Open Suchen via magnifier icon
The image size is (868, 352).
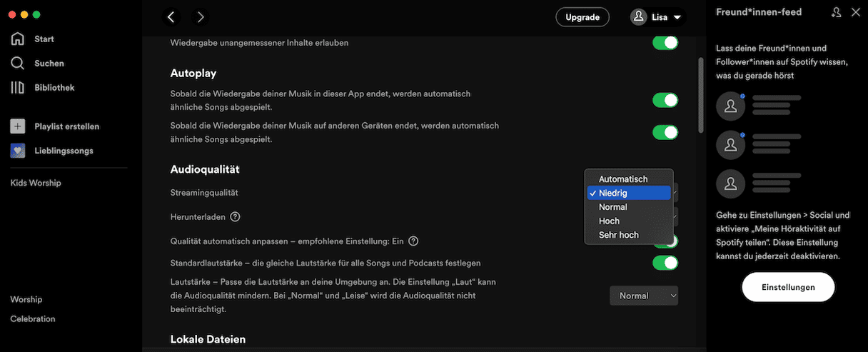pos(18,64)
